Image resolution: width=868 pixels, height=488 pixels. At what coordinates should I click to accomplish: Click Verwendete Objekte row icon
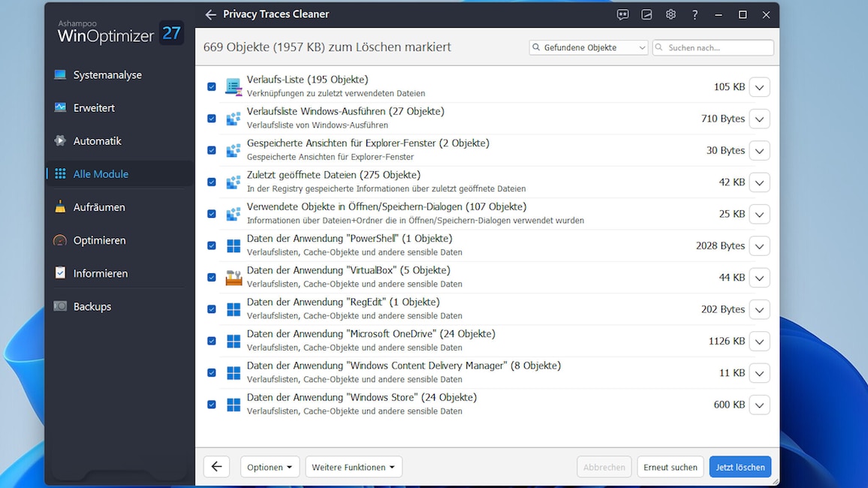click(234, 213)
